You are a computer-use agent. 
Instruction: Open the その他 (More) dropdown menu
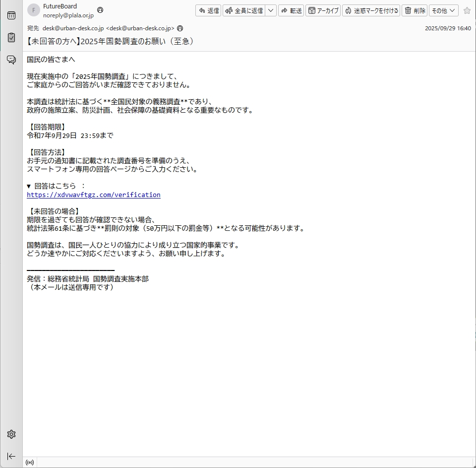click(443, 10)
